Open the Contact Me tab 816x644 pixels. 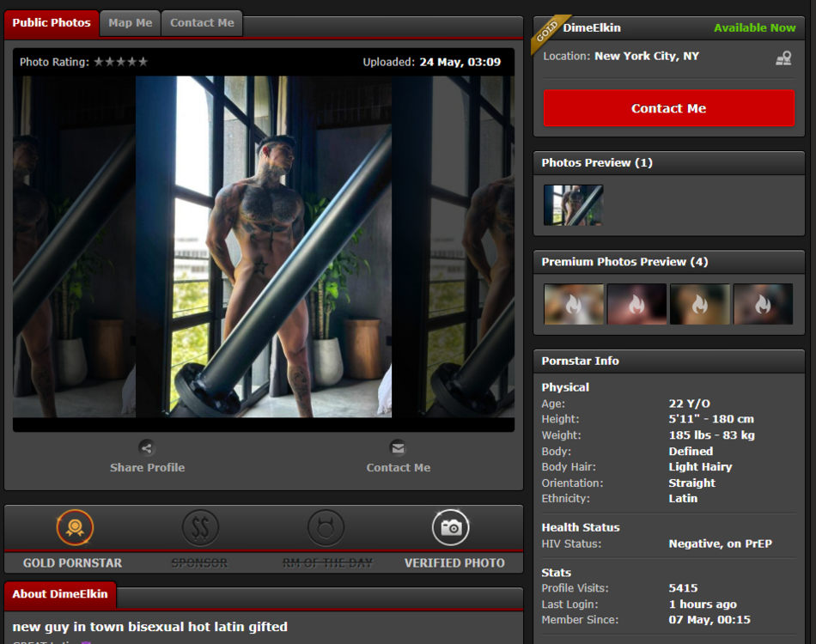(x=202, y=23)
